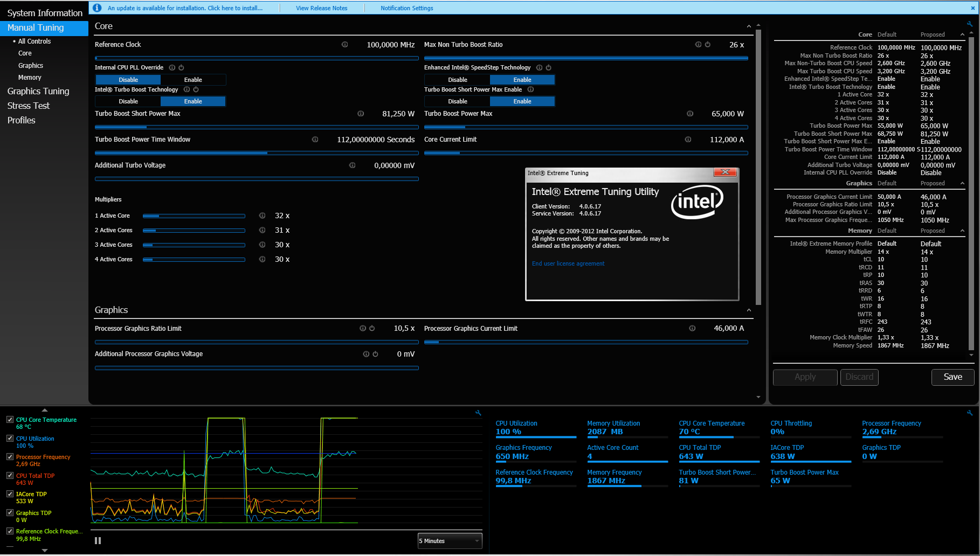Open End user license agreement link
This screenshot has height=556, width=980.
(568, 264)
